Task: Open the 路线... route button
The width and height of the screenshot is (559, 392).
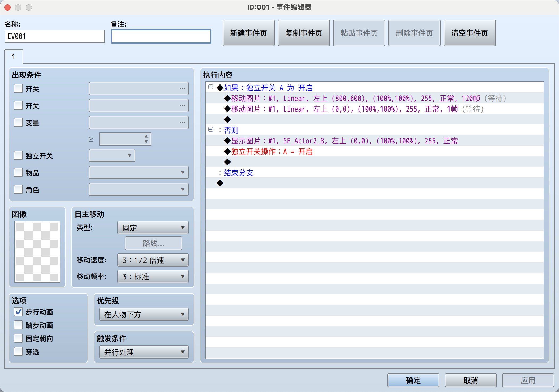Action: tap(154, 243)
